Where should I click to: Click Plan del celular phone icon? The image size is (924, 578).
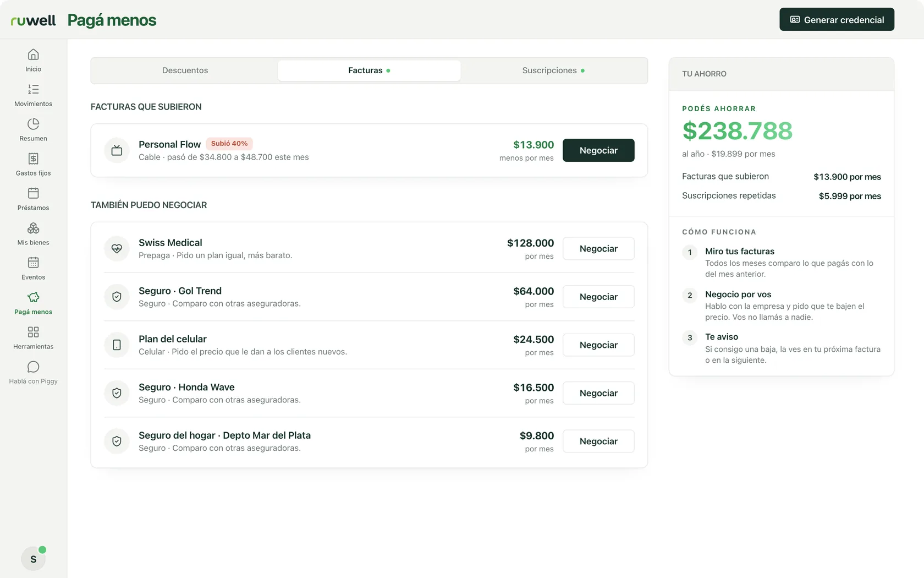click(x=117, y=345)
